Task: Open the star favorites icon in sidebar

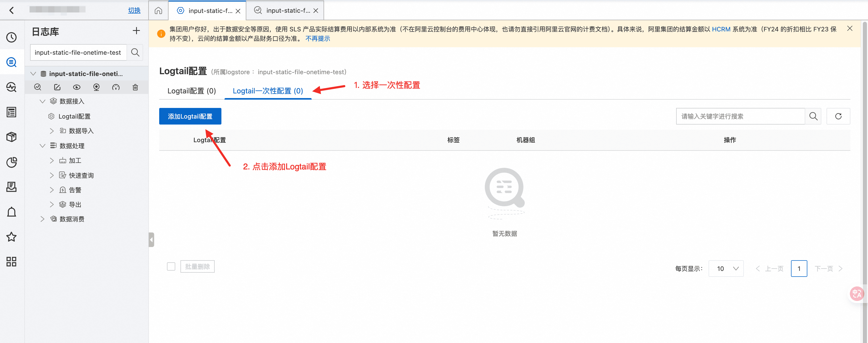Action: pos(11,237)
